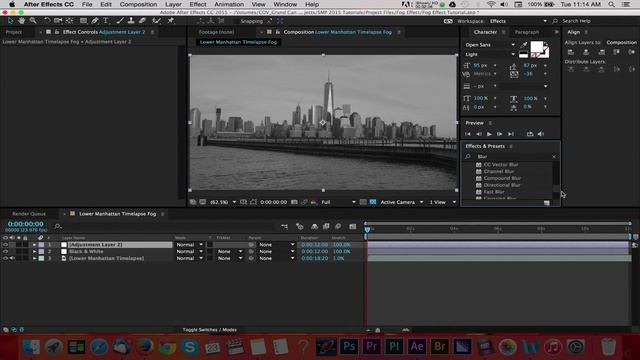Viewport: 640px width, 360px height.
Task: Go to first frame in Preview panel
Action: (x=468, y=134)
